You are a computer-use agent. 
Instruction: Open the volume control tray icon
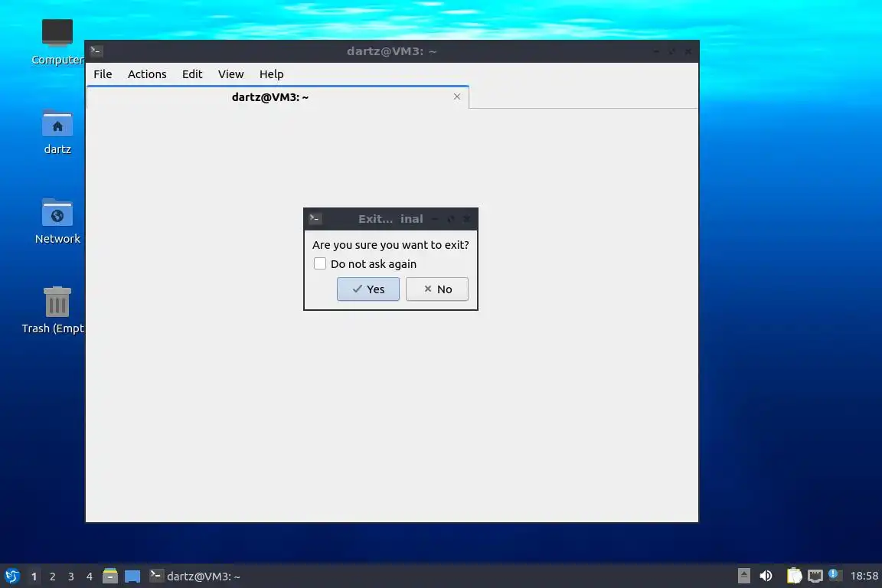[x=766, y=576]
